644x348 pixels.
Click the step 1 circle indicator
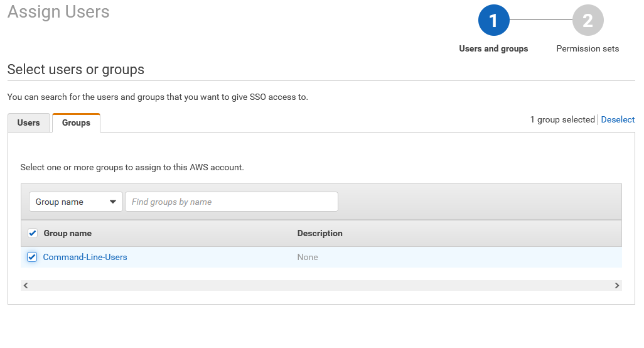tap(493, 21)
